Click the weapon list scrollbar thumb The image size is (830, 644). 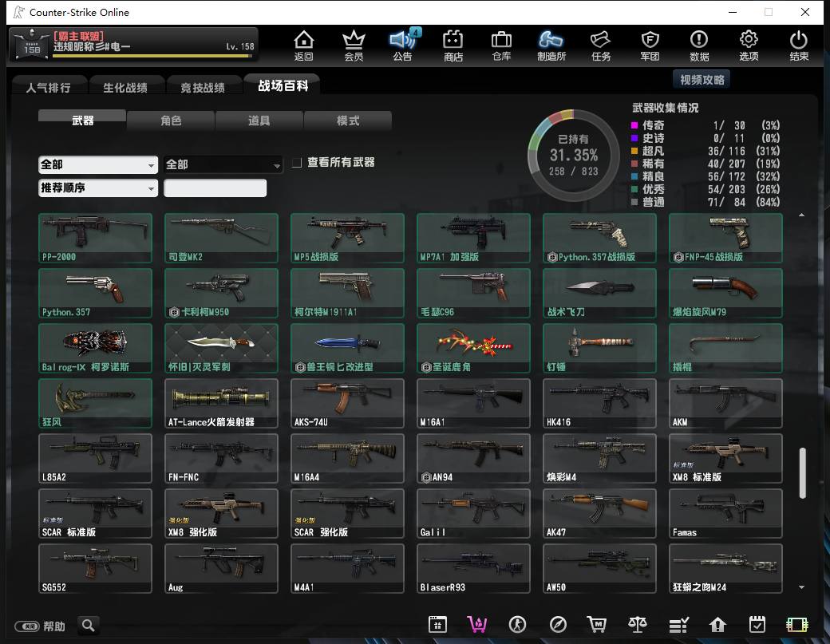click(x=803, y=473)
